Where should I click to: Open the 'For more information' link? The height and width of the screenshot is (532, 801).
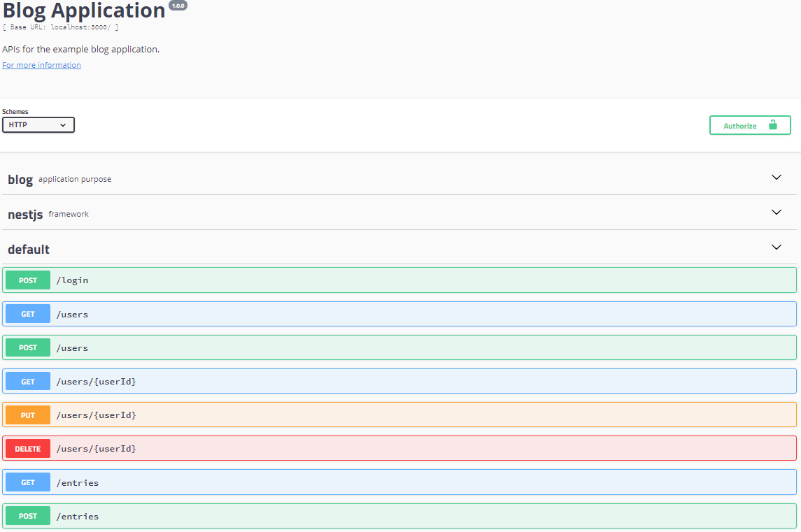pyautogui.click(x=41, y=65)
